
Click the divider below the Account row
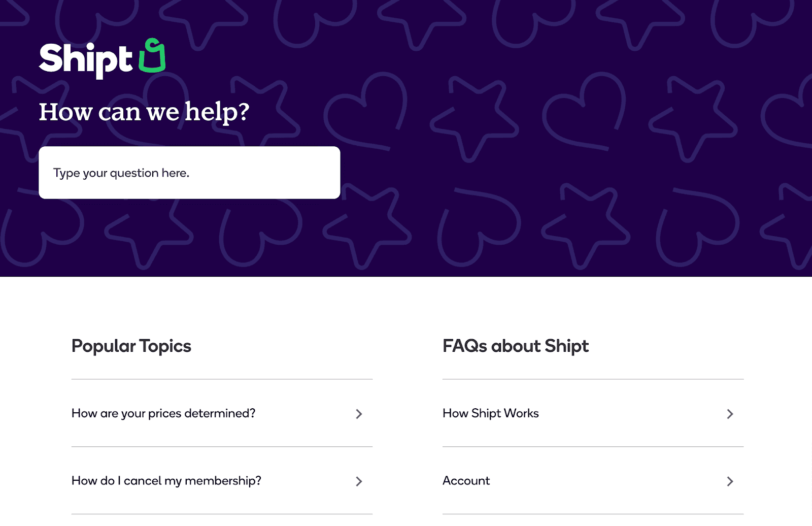point(593,514)
